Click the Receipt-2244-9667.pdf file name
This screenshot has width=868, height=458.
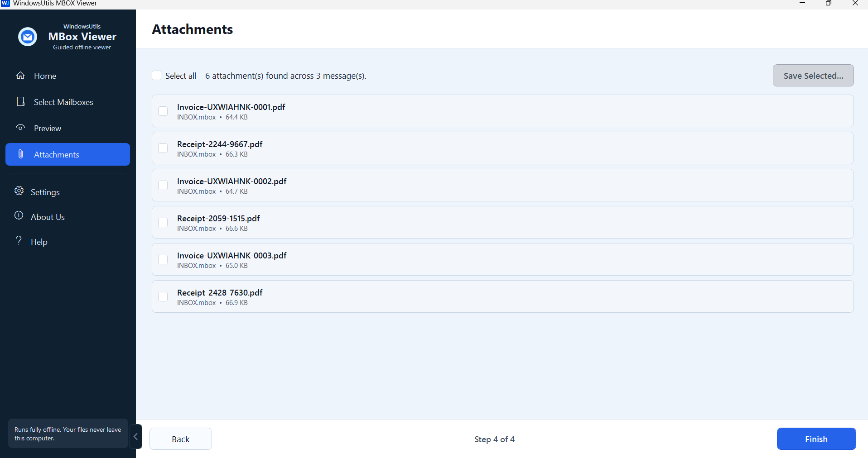pyautogui.click(x=220, y=144)
